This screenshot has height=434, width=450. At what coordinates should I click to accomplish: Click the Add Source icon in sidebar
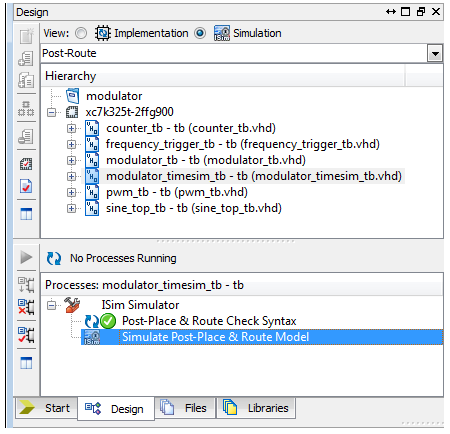[x=26, y=59]
